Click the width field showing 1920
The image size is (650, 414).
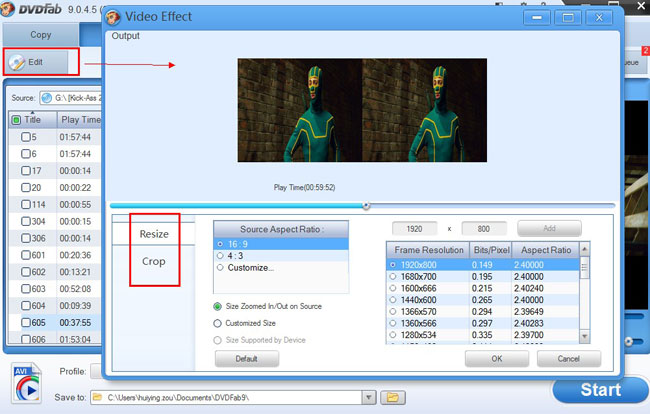[415, 229]
